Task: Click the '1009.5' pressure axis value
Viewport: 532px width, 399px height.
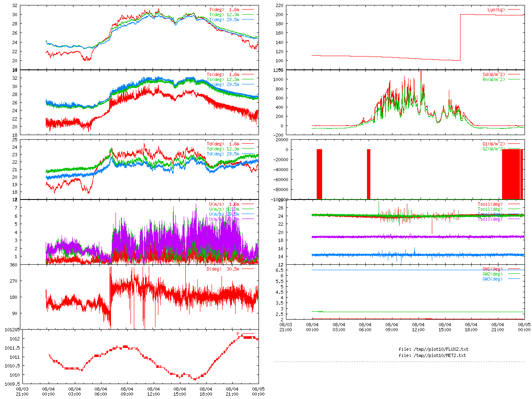Action: pyautogui.click(x=11, y=384)
